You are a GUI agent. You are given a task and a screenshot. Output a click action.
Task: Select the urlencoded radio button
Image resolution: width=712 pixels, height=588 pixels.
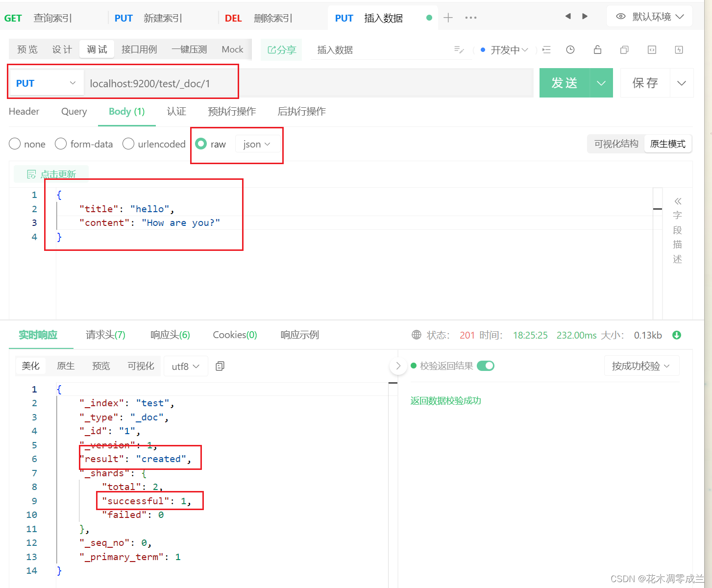pyautogui.click(x=128, y=144)
